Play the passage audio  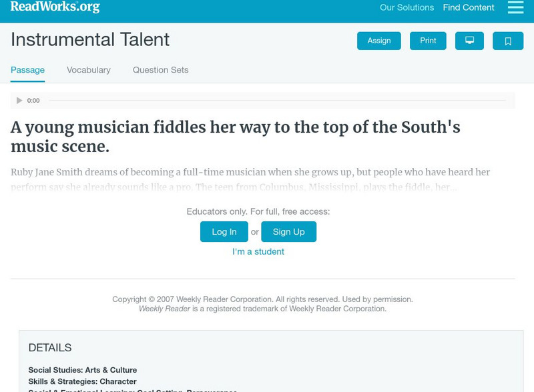pos(19,101)
